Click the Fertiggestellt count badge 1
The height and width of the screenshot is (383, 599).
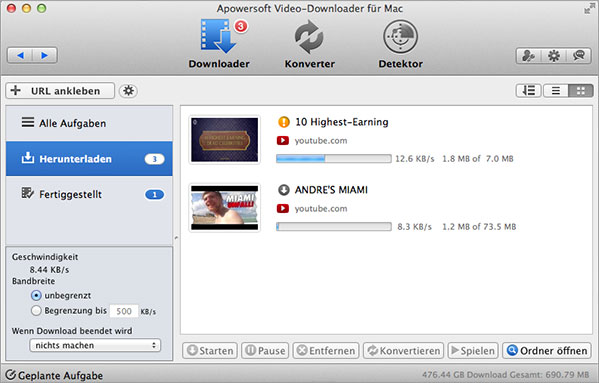click(154, 195)
